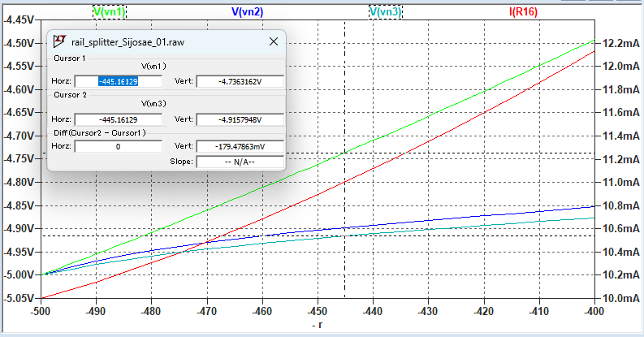Screen dimensions: 644x337
Task: Select the green V(vn1) trace label
Action: coord(109,12)
